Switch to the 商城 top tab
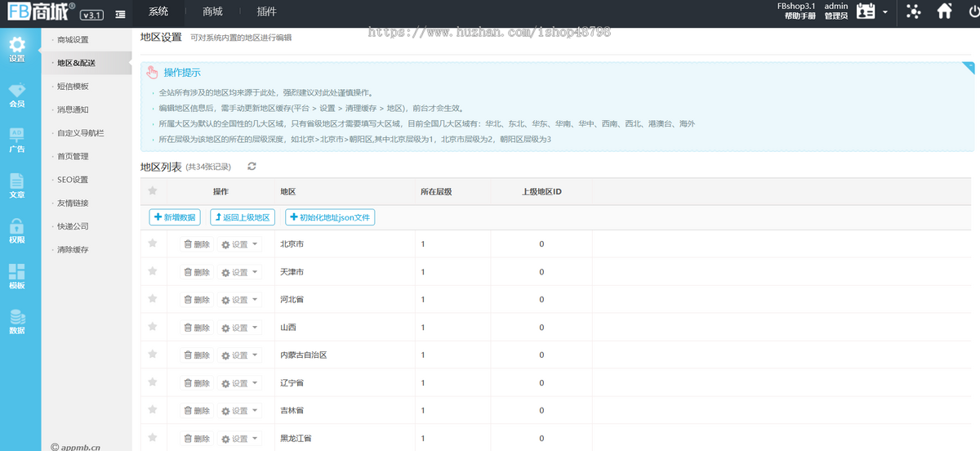The width and height of the screenshot is (980, 451). pyautogui.click(x=212, y=11)
